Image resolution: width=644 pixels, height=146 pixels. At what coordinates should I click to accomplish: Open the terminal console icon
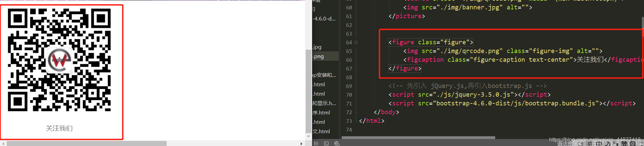coord(326,144)
